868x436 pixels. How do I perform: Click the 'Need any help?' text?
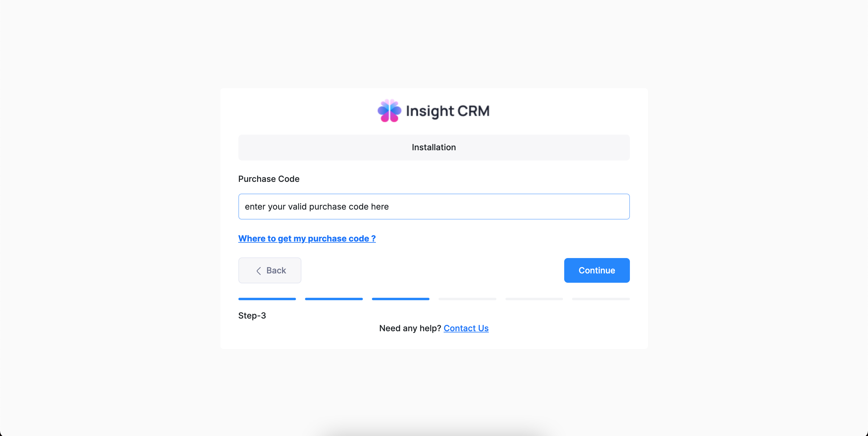(x=410, y=328)
